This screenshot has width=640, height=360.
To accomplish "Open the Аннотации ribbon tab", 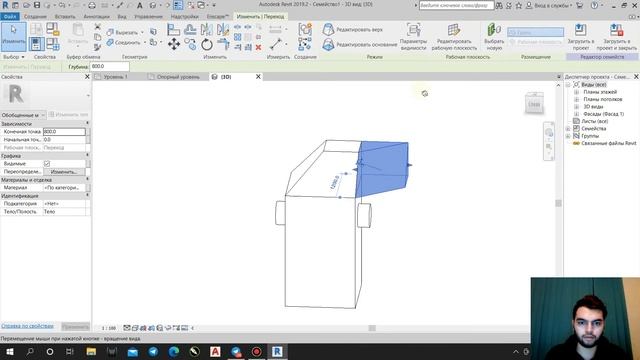I will point(96,17).
